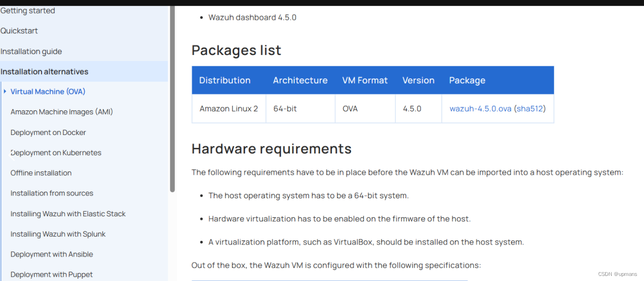
Task: Click the VM Format column header
Action: [x=365, y=80]
